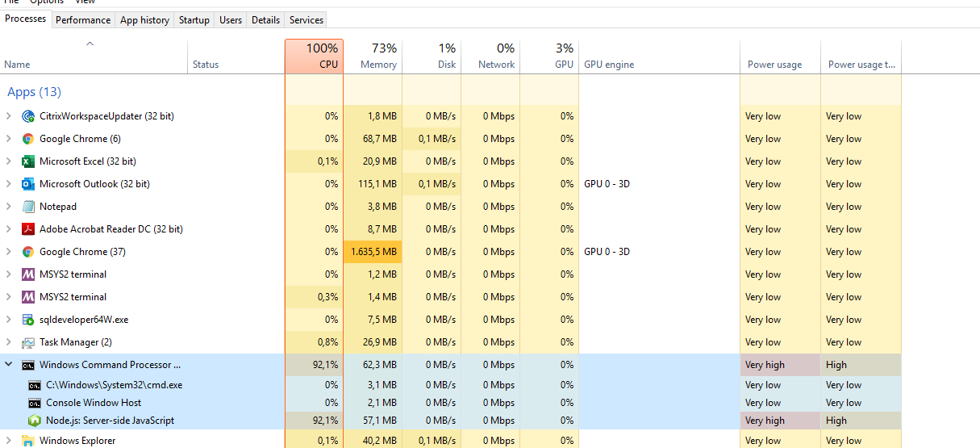The height and width of the screenshot is (448, 980).
Task: Collapse the Windows Command Processor group
Action: (x=9, y=365)
